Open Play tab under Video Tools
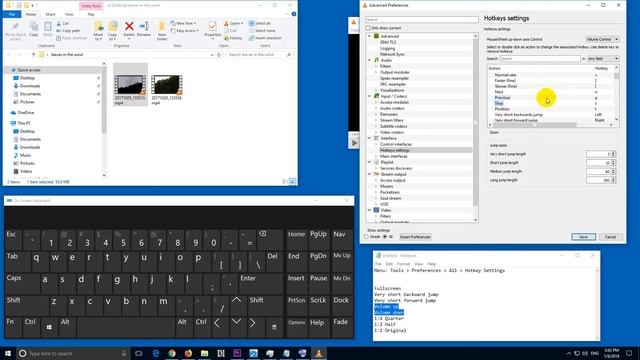This screenshot has height=360, width=640. [x=91, y=14]
